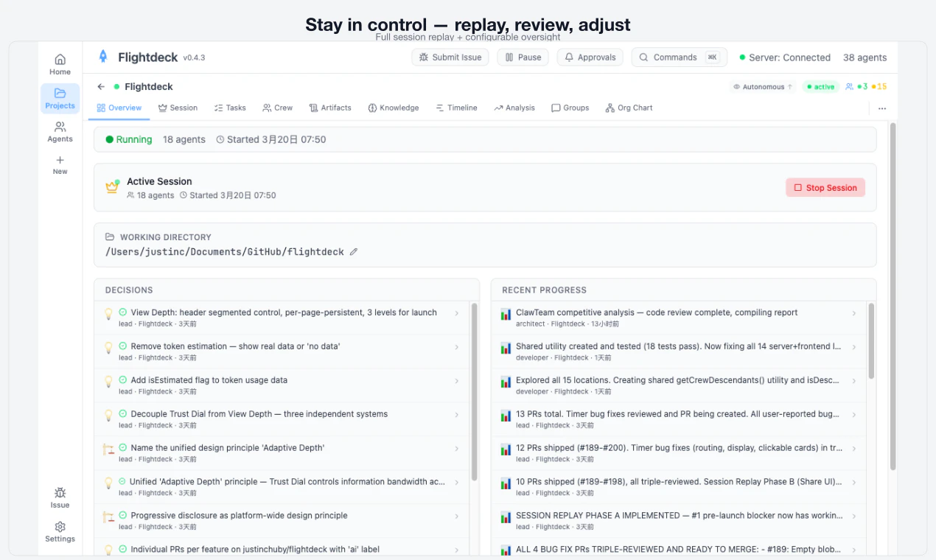936x560 pixels.
Task: Switch to the Overview tab
Action: 119,108
